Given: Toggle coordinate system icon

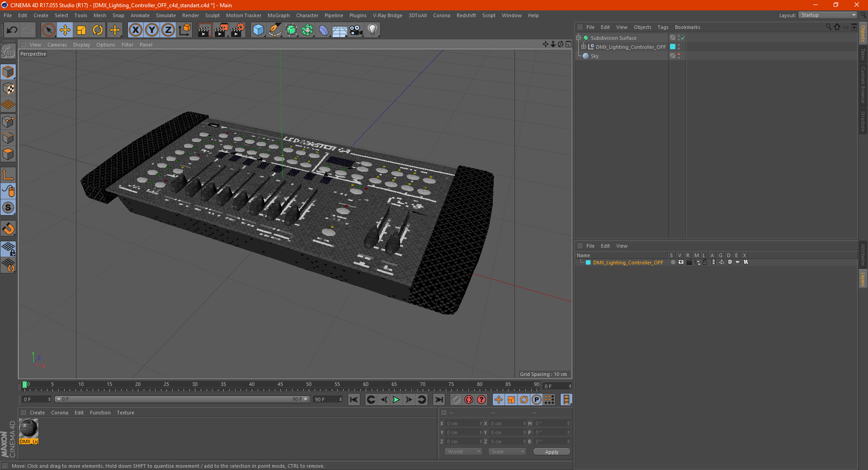Looking at the screenshot, I should (x=184, y=30).
